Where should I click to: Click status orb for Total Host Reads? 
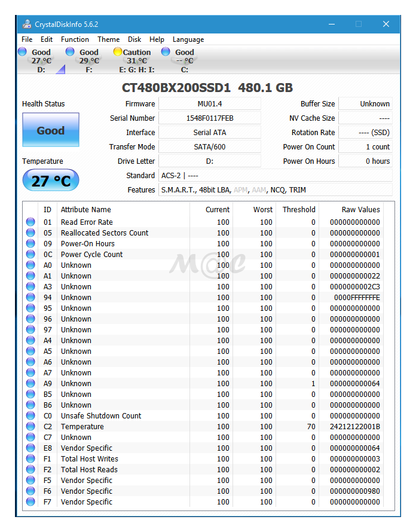click(30, 469)
